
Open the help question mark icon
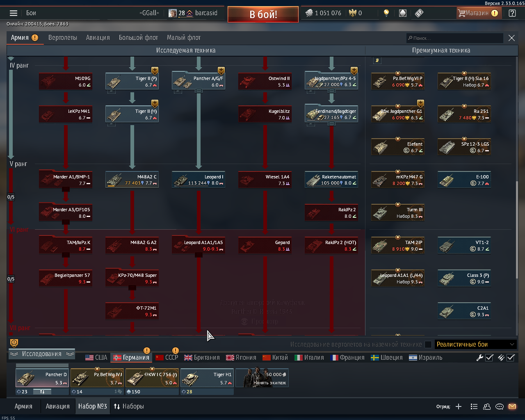coord(512,13)
